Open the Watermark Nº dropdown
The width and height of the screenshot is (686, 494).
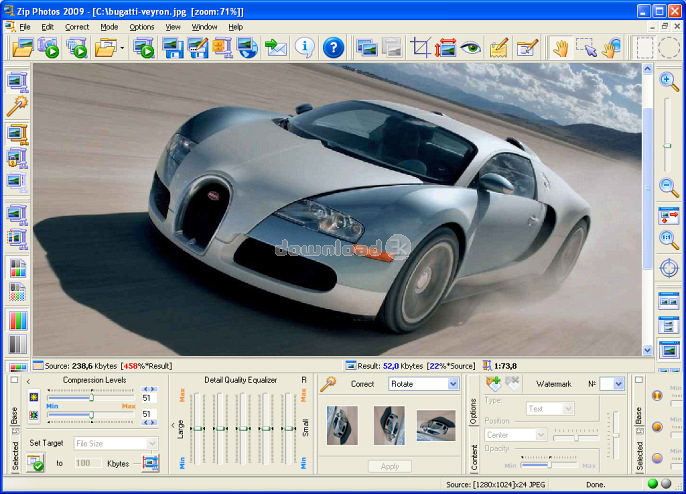click(x=618, y=384)
